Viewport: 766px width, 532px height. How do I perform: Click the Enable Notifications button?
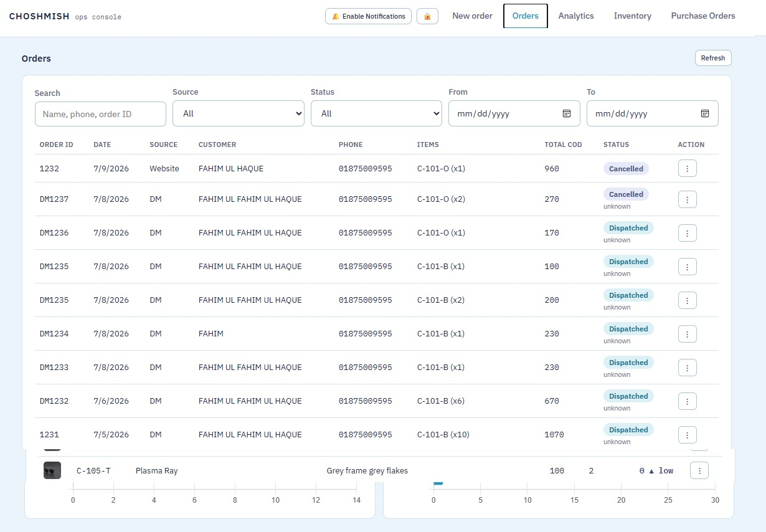coord(368,16)
